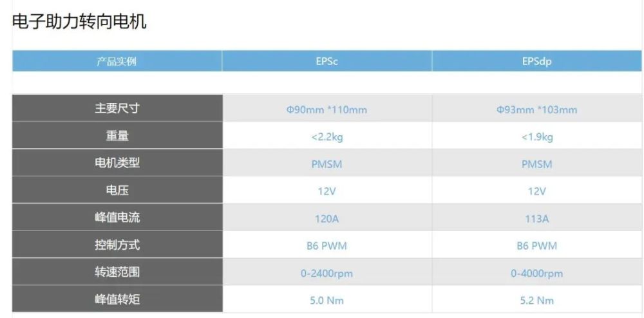
Task: Click the 0-4000rpm speed range value
Action: tap(537, 274)
